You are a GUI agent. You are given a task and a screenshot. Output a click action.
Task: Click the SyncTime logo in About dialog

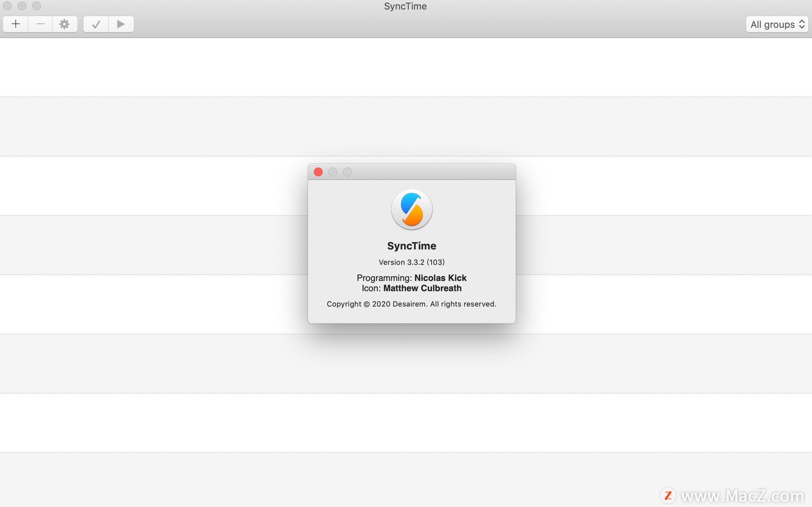411,209
